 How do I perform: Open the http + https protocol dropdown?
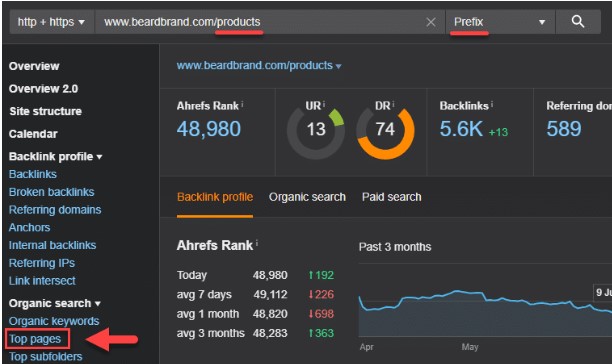(51, 22)
